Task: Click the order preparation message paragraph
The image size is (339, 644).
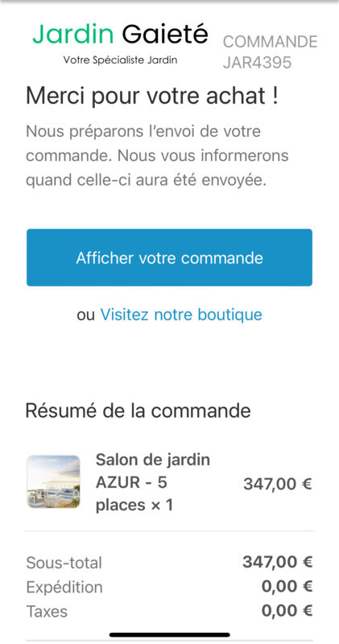Action: (157, 156)
